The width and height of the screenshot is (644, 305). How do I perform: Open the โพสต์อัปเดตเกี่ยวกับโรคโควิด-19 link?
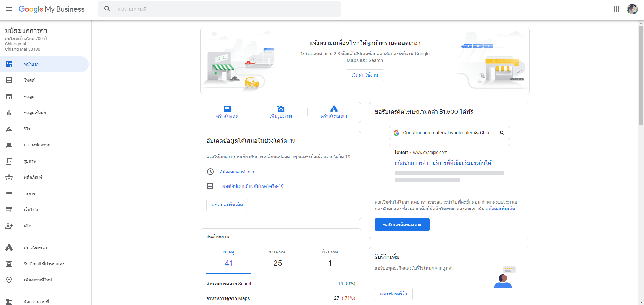click(x=252, y=186)
